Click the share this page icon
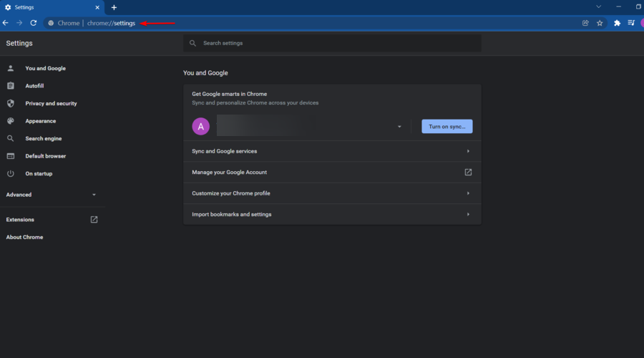The height and width of the screenshot is (358, 644). click(x=585, y=23)
